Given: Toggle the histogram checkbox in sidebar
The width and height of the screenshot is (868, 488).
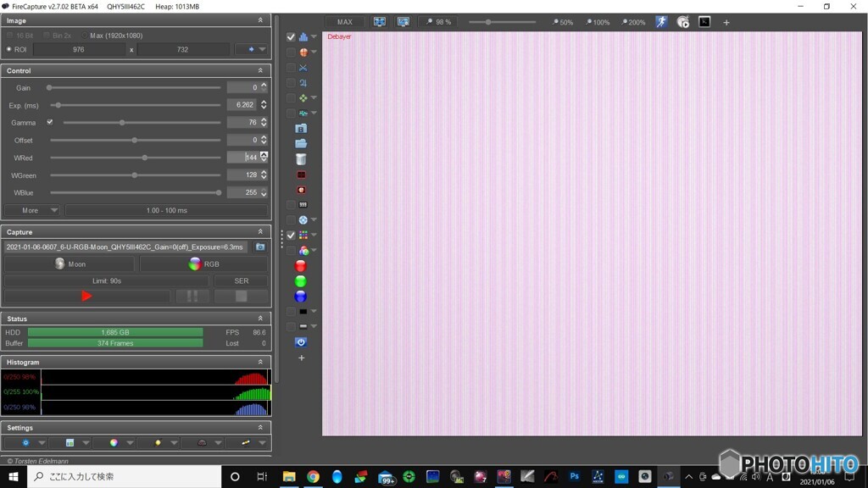Looking at the screenshot, I should click(291, 37).
